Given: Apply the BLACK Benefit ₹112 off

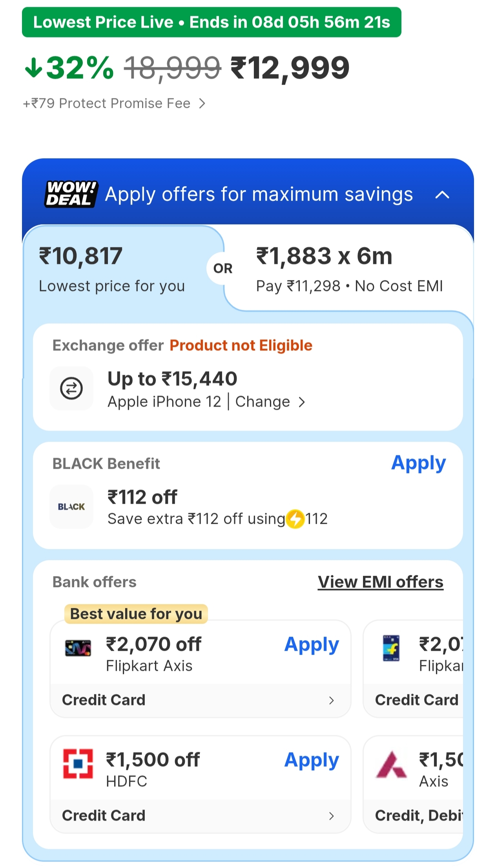Looking at the screenshot, I should tap(418, 463).
